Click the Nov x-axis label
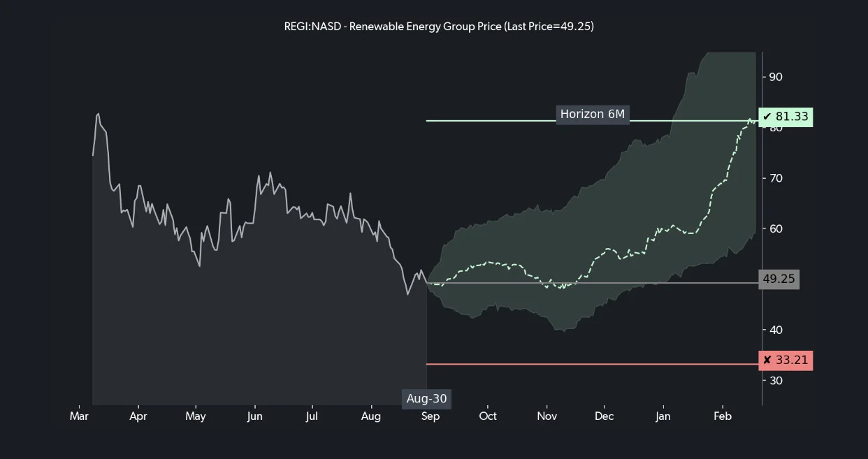This screenshot has height=459, width=868. [x=547, y=416]
